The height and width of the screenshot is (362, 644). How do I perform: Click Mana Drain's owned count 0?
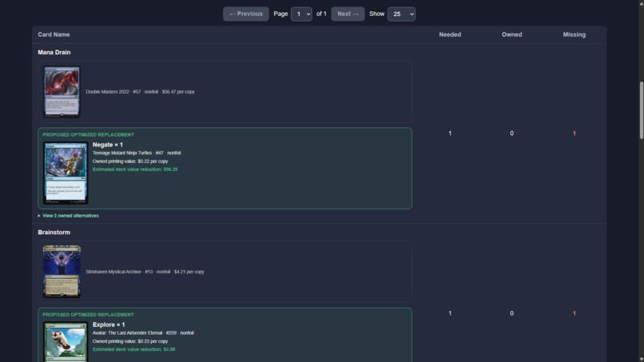(511, 133)
